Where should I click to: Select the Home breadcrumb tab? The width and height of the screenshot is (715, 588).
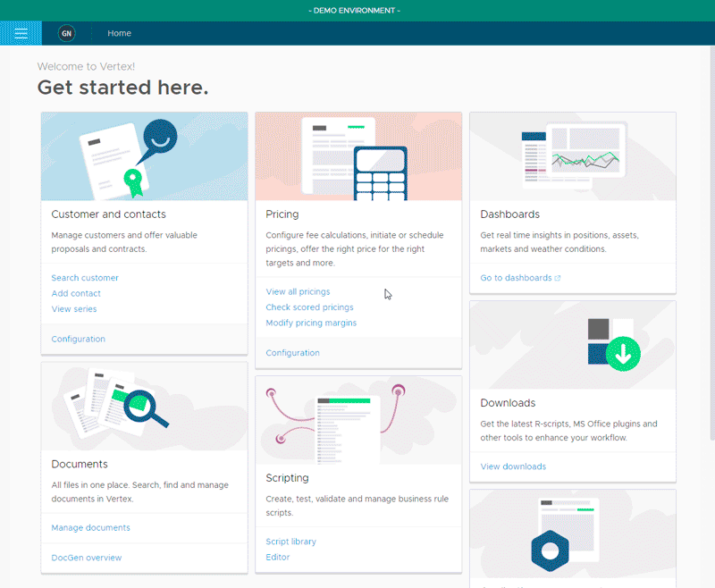click(x=120, y=33)
